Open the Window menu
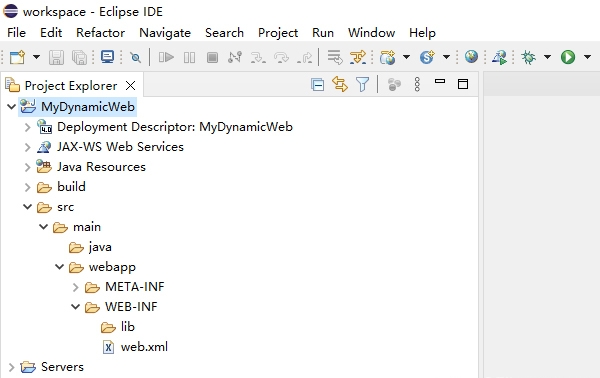Image resolution: width=600 pixels, height=378 pixels. (x=371, y=33)
